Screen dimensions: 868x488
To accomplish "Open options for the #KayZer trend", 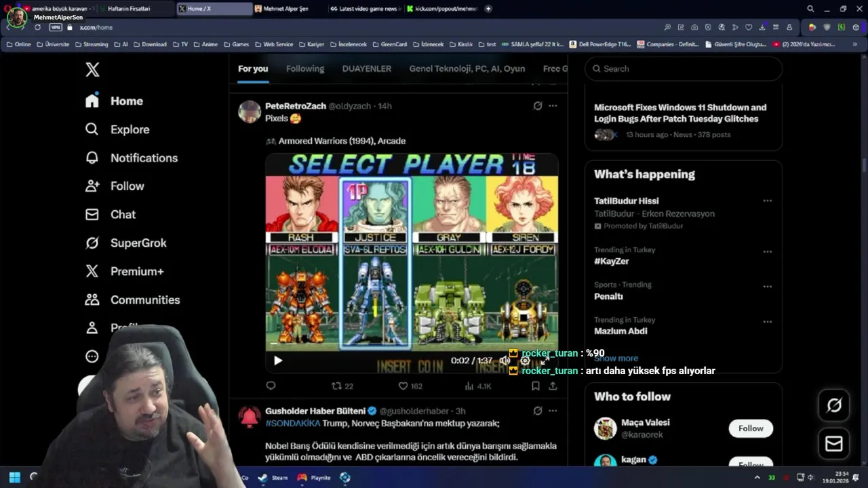I will [x=767, y=251].
